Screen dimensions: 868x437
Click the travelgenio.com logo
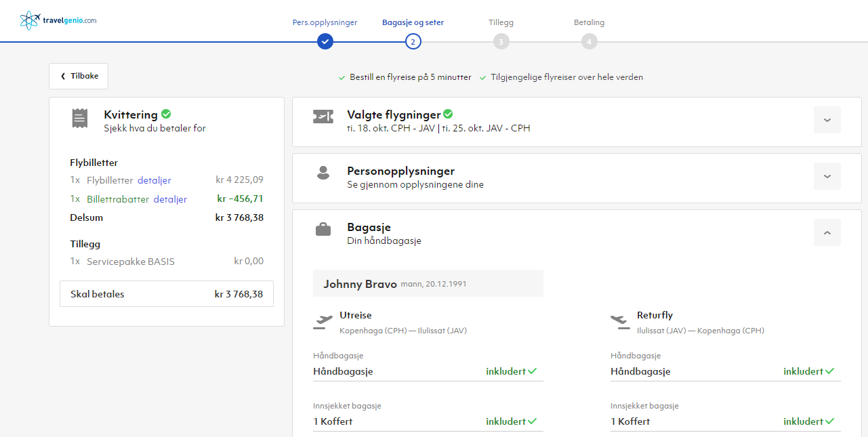coord(58,20)
